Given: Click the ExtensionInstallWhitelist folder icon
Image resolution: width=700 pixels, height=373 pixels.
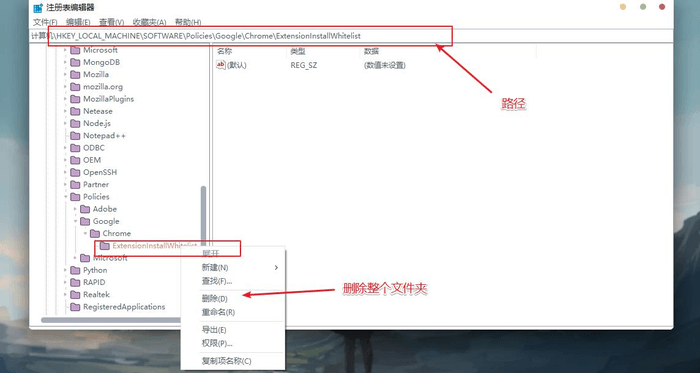Looking at the screenshot, I should point(104,246).
